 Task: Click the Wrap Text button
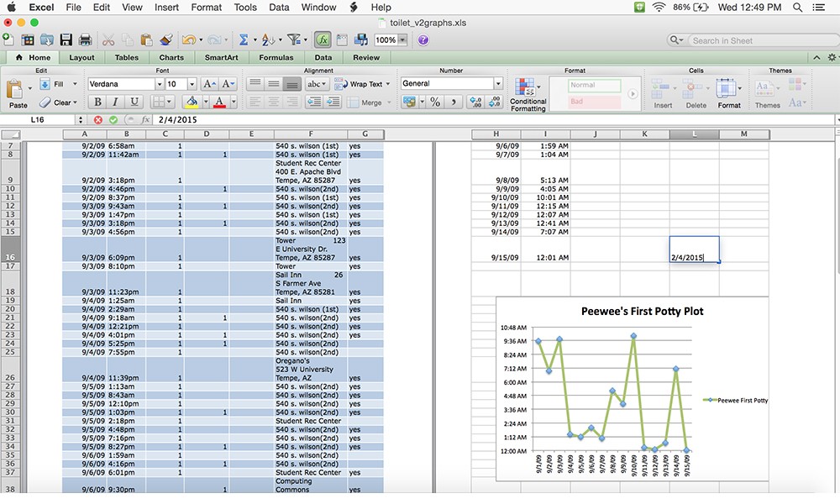tap(362, 84)
